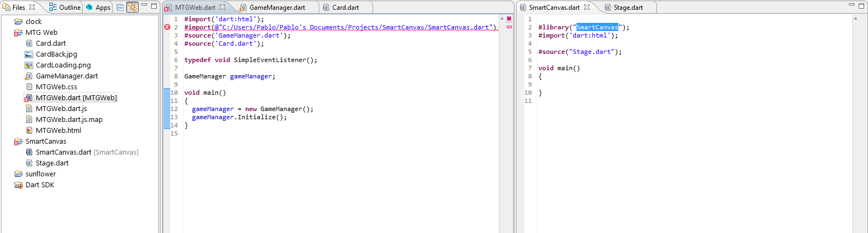Click the #source('Card.dart') line
This screenshot has height=233, width=868.
click(x=224, y=44)
